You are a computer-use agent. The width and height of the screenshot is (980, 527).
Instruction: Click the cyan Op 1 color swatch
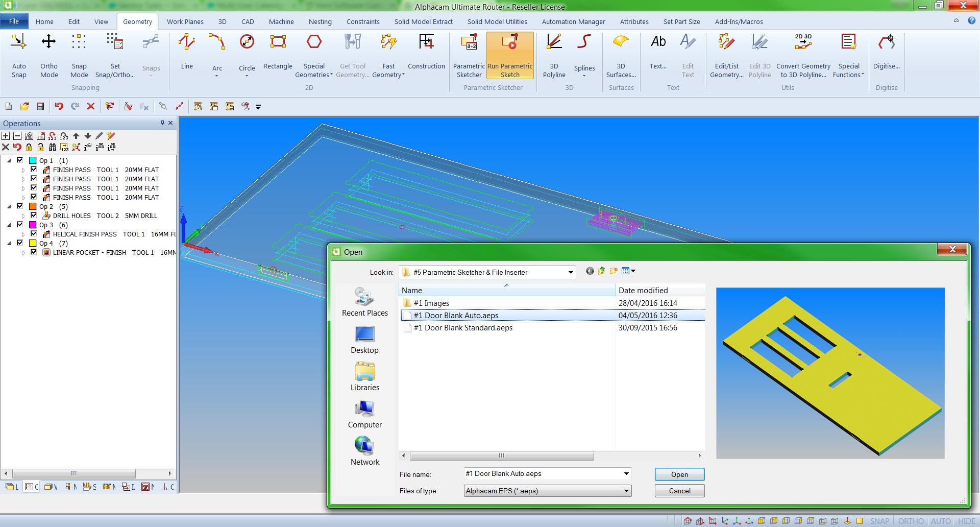(33, 160)
